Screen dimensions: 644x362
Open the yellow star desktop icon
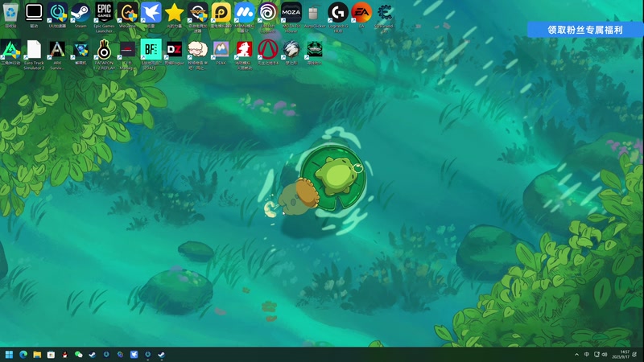point(174,14)
